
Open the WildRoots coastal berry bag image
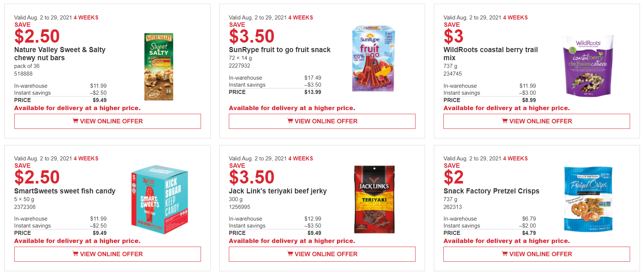[x=588, y=66]
